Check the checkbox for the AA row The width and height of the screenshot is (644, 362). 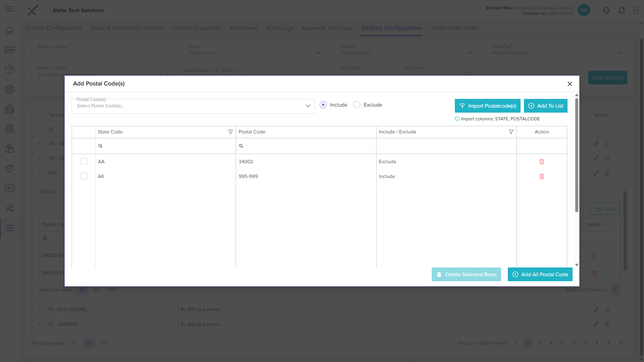pyautogui.click(x=84, y=162)
